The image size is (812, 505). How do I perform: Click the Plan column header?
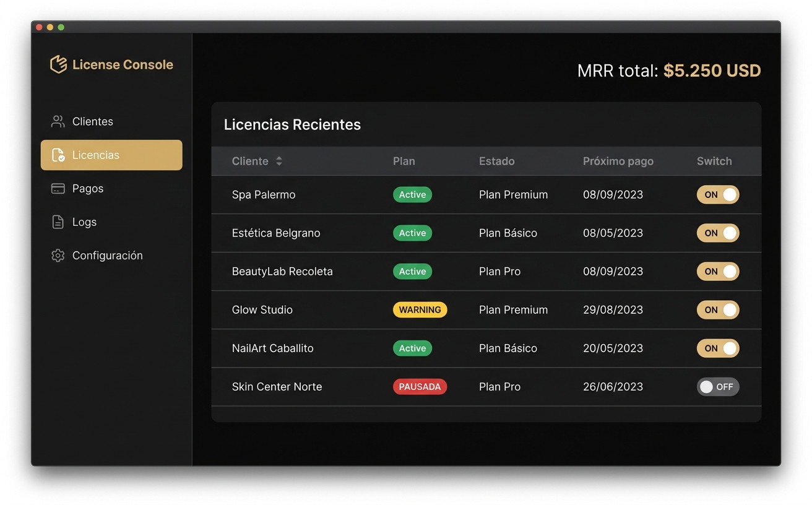(404, 161)
